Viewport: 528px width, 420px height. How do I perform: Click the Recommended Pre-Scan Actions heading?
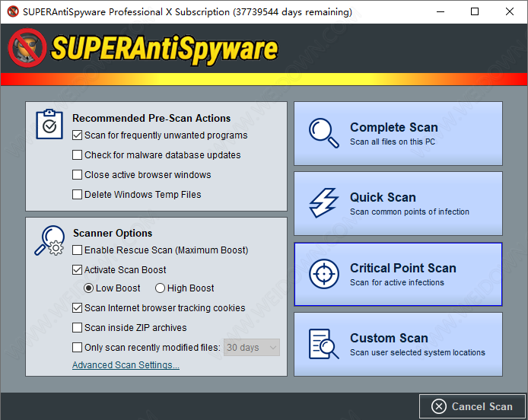click(151, 118)
